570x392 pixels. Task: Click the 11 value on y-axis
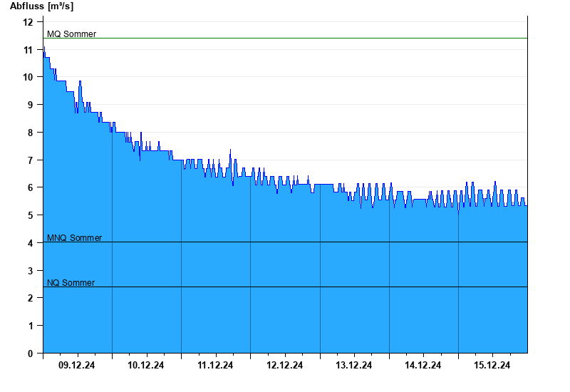tap(28, 50)
